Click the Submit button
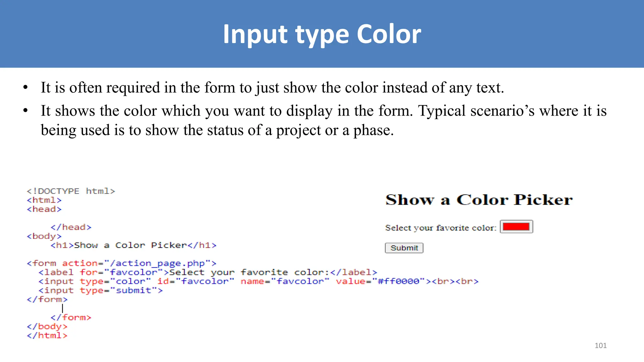This screenshot has height=362, width=644. pos(404,248)
